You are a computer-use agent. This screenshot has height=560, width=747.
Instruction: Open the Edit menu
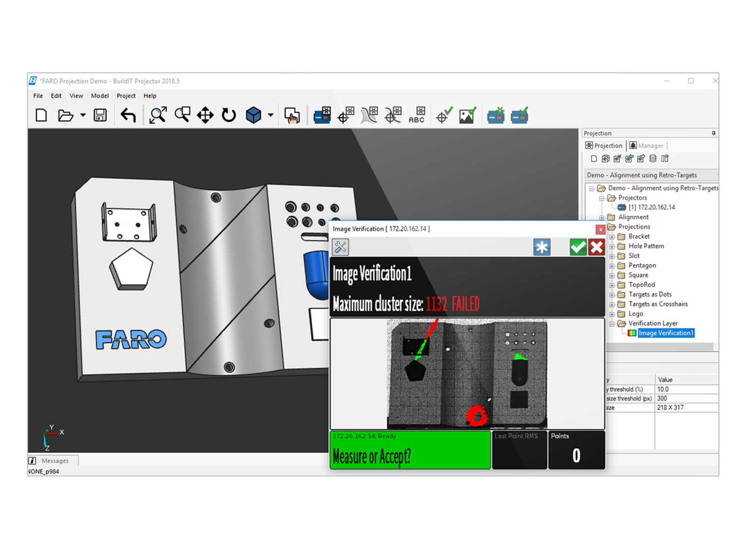tap(56, 96)
